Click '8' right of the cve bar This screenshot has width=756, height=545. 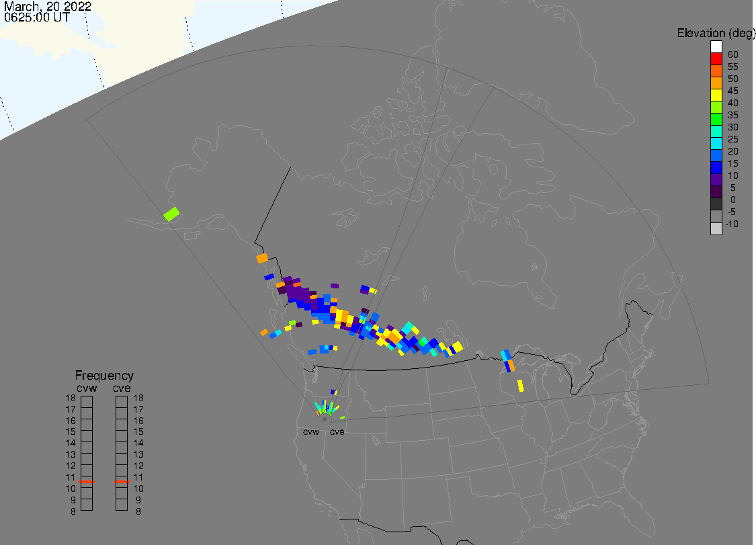pyautogui.click(x=138, y=511)
